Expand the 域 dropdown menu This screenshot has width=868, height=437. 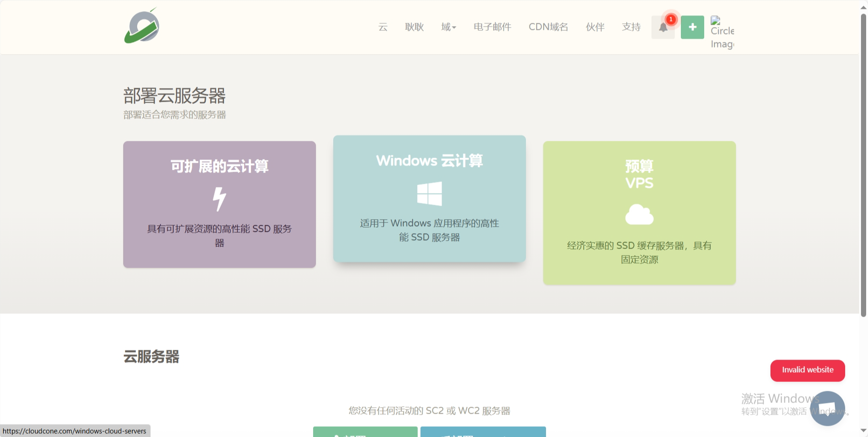pos(448,27)
